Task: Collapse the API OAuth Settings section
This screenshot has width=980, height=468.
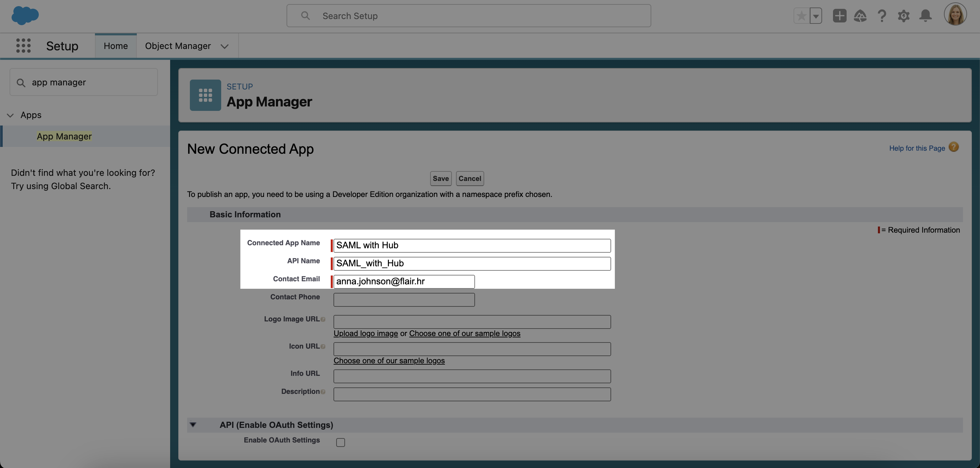Action: click(x=194, y=424)
